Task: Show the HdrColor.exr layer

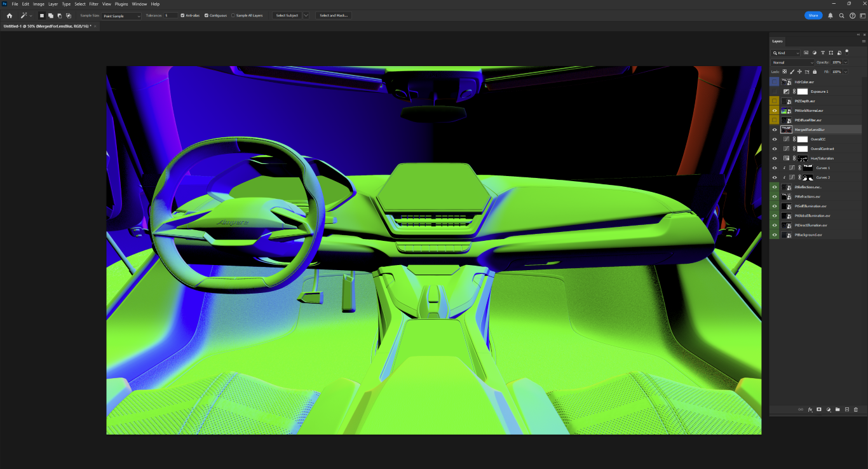Action: click(774, 82)
